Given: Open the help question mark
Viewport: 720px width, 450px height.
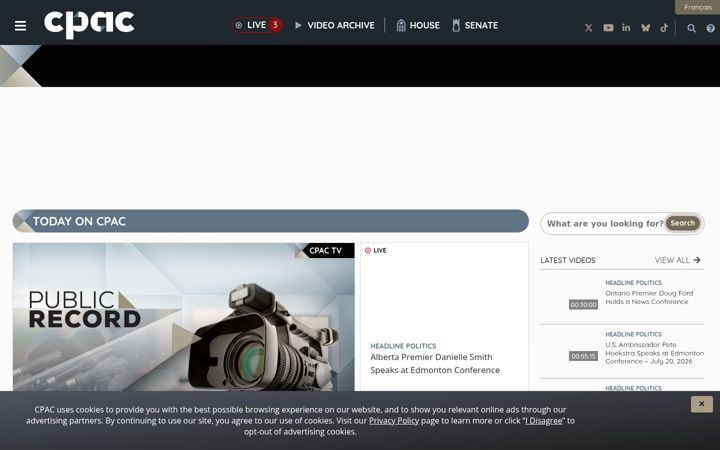Looking at the screenshot, I should click(710, 28).
